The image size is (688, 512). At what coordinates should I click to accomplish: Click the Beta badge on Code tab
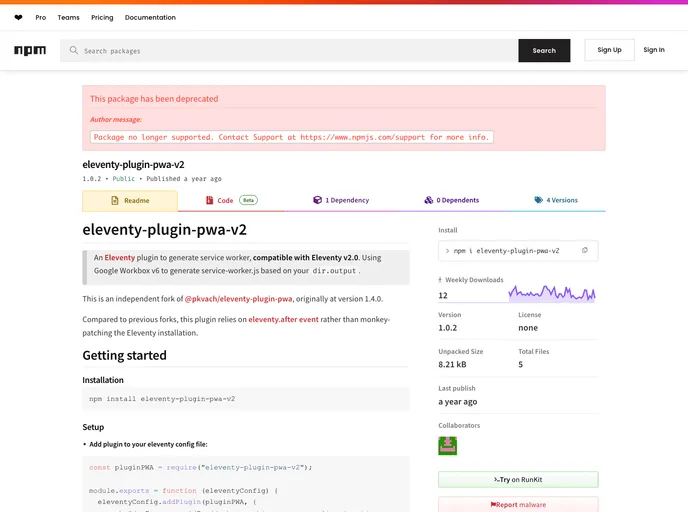click(248, 200)
